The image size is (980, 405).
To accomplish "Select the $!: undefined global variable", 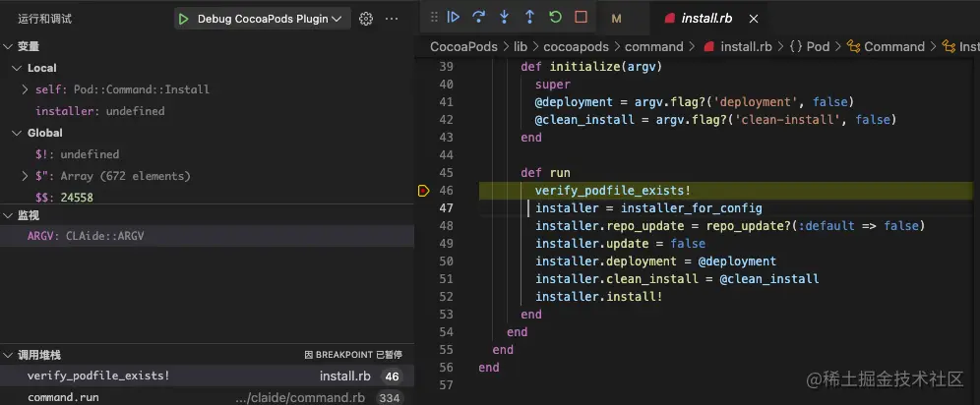I will [x=77, y=154].
